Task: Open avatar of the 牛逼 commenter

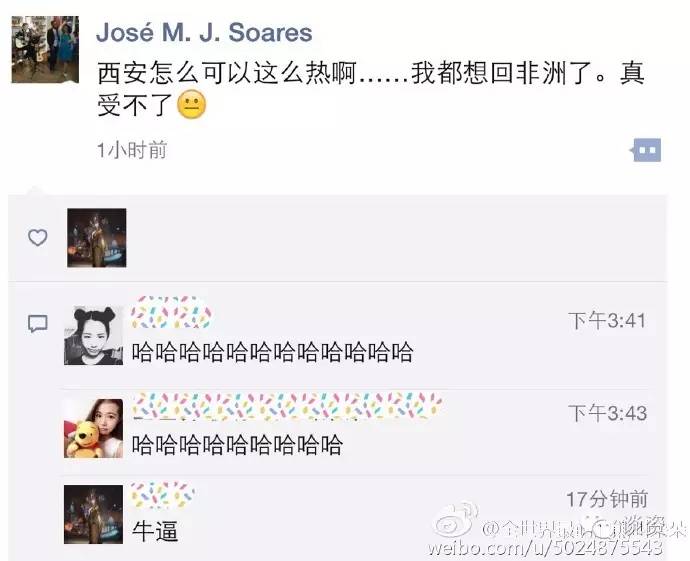Action: [x=94, y=514]
